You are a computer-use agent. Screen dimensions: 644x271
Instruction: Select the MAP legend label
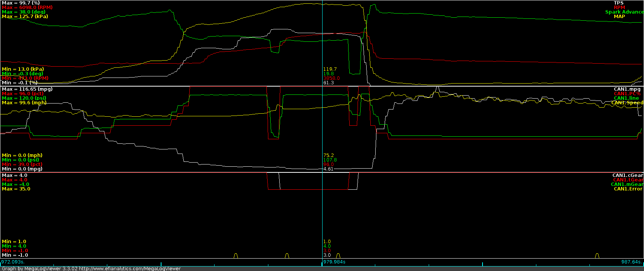point(619,17)
